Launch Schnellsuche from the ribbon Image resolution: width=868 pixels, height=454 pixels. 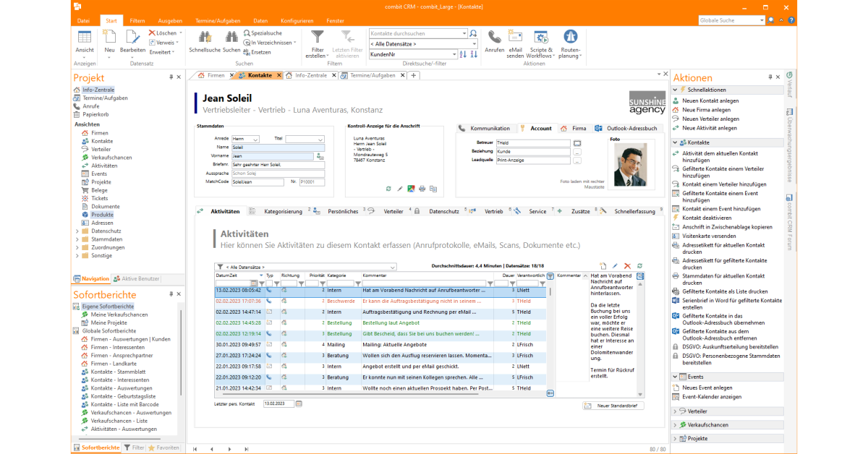pyautogui.click(x=205, y=41)
